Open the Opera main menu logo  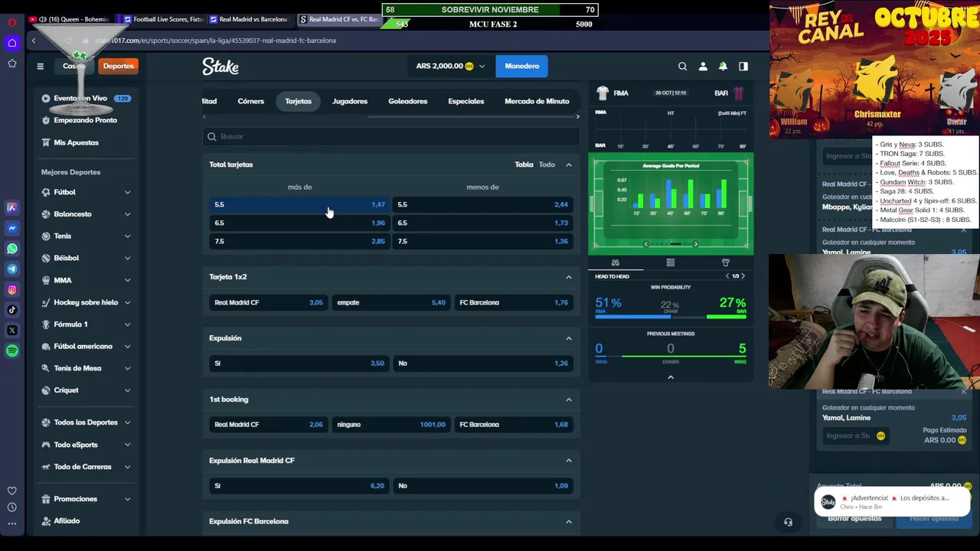coord(11,22)
